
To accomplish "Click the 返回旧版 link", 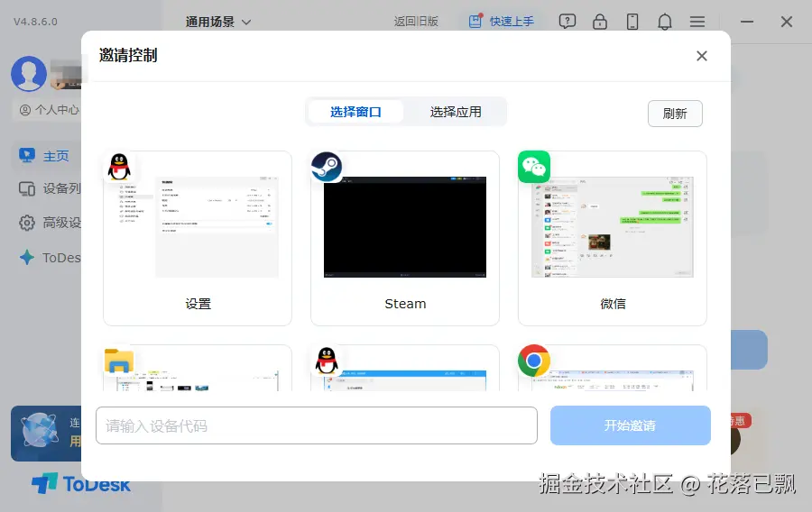I will point(416,22).
